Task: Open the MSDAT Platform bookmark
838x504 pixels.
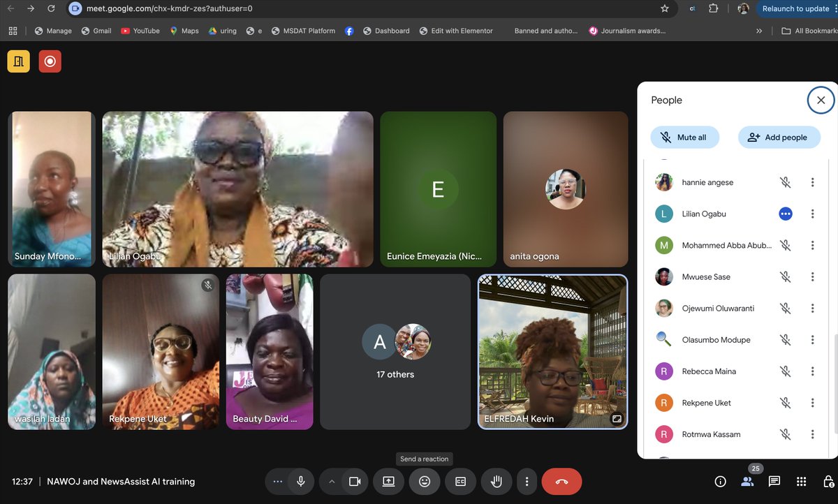Action: [x=303, y=31]
